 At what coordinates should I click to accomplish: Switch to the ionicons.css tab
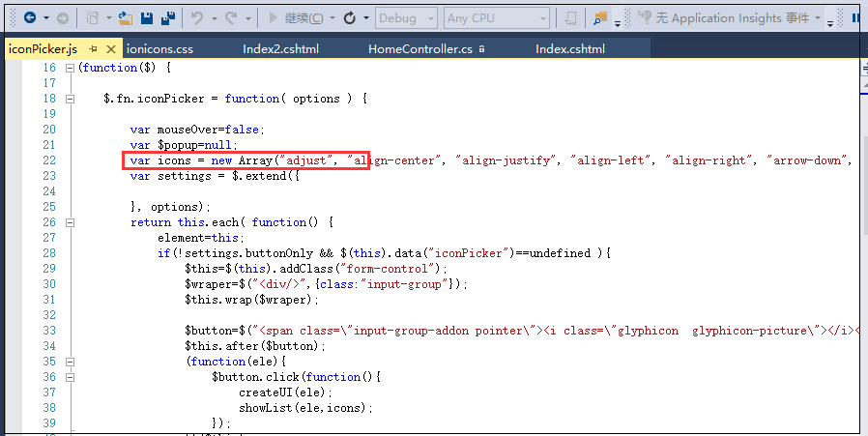tap(159, 49)
